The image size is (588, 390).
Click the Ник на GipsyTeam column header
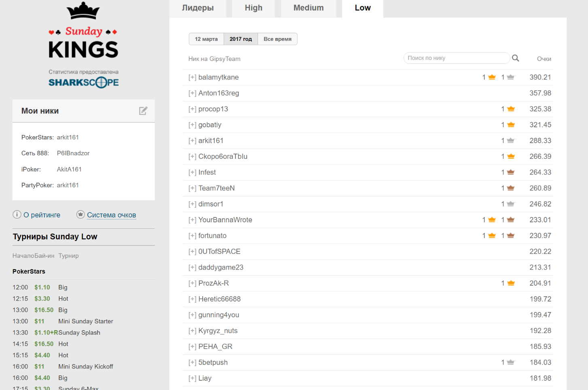pyautogui.click(x=214, y=59)
